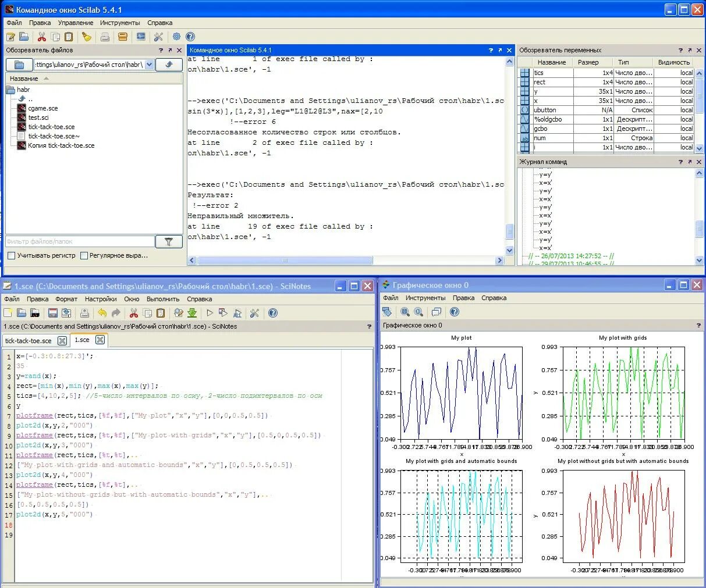The width and height of the screenshot is (706, 588).
Task: Click the SciNotes cut scissors icon
Action: tap(134, 313)
